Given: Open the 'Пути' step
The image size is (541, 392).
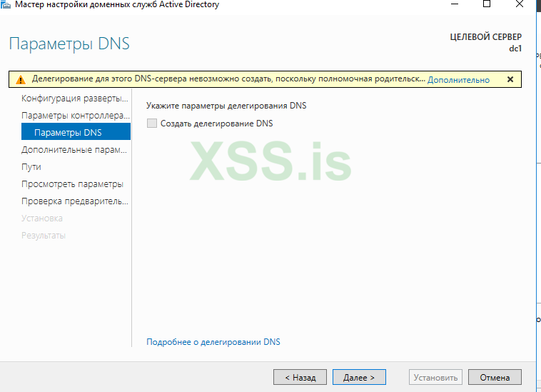Looking at the screenshot, I should tap(31, 167).
